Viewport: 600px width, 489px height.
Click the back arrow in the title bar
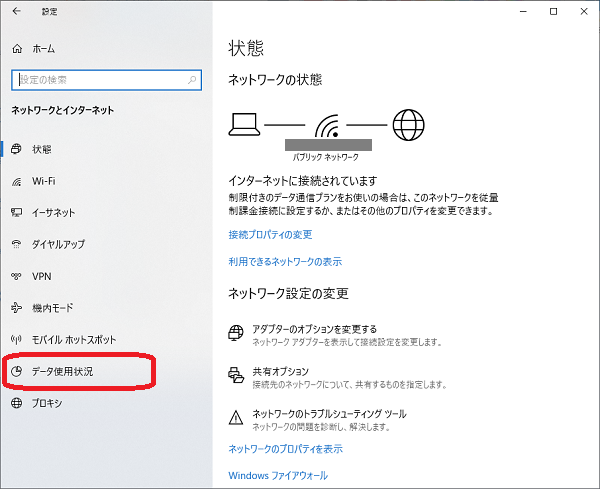[16, 11]
